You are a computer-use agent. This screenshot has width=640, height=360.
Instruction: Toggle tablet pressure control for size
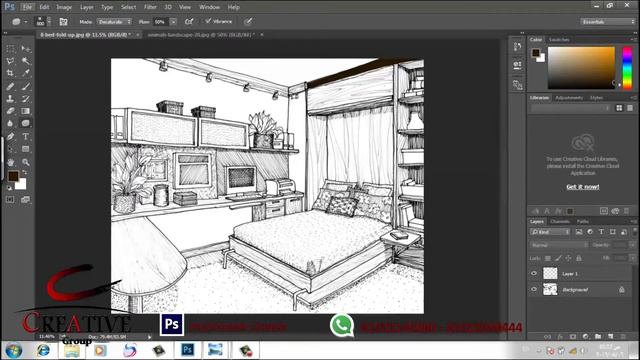point(248,22)
